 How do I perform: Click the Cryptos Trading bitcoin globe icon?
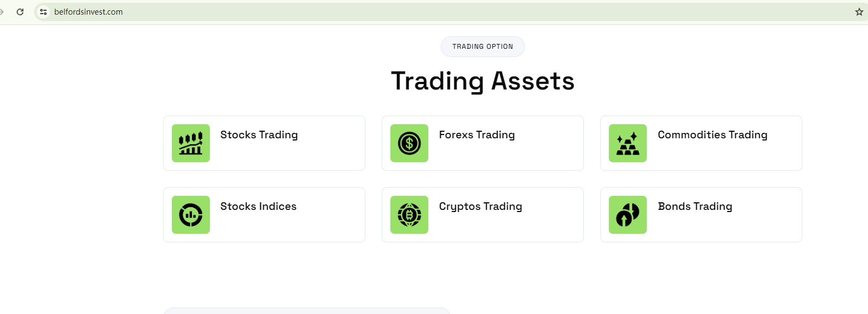click(x=409, y=215)
